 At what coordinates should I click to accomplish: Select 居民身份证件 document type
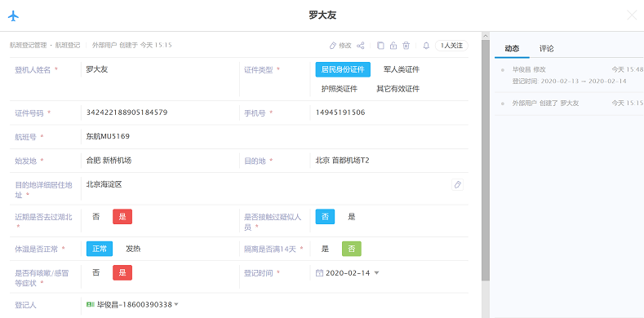(x=343, y=69)
